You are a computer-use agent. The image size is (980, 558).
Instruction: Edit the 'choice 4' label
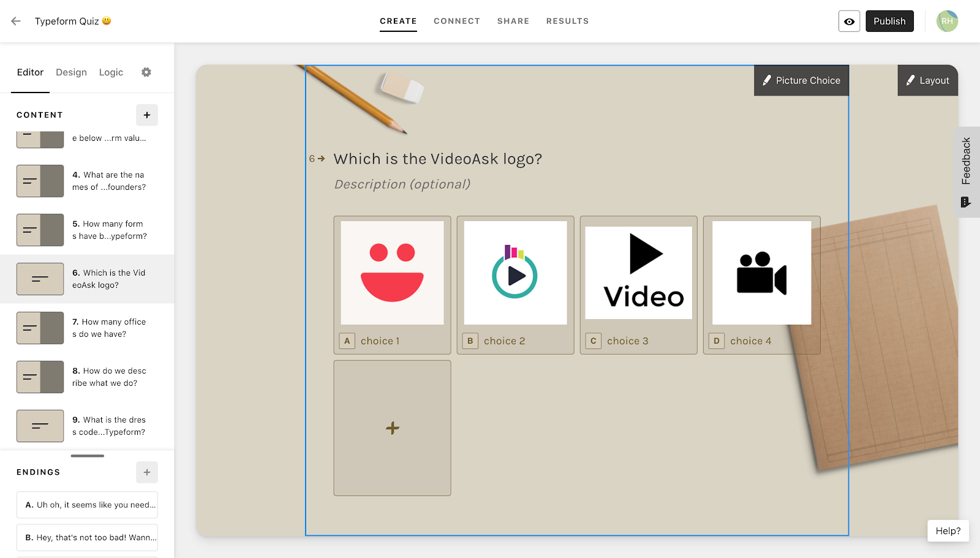click(751, 341)
